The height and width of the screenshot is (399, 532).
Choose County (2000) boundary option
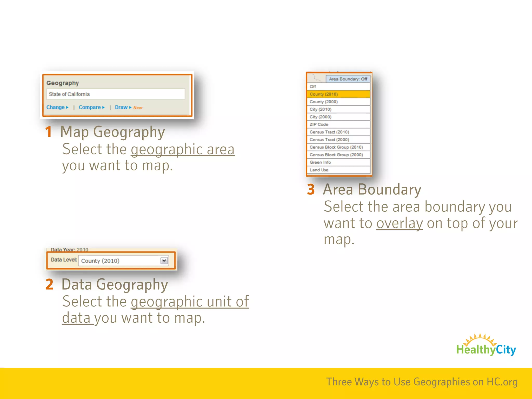coord(338,102)
